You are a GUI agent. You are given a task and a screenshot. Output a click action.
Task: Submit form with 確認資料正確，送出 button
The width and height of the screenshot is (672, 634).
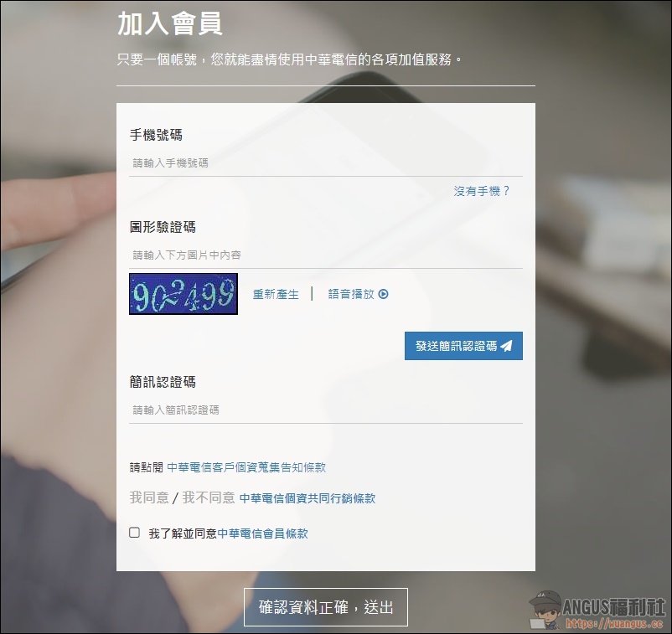click(x=326, y=607)
